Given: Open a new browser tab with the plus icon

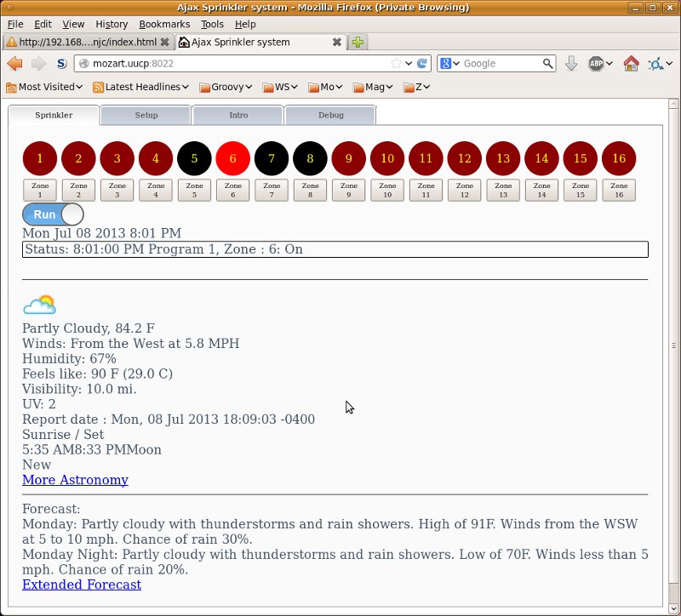Looking at the screenshot, I should click(357, 41).
